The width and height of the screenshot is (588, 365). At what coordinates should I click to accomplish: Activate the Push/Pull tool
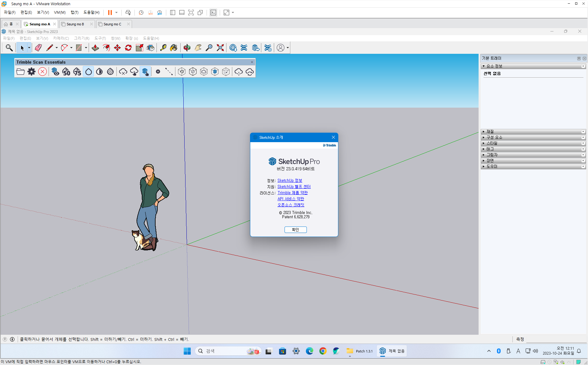point(95,48)
